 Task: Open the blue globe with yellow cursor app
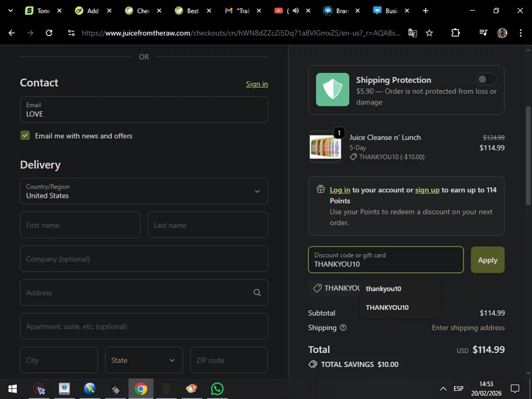click(x=90, y=389)
